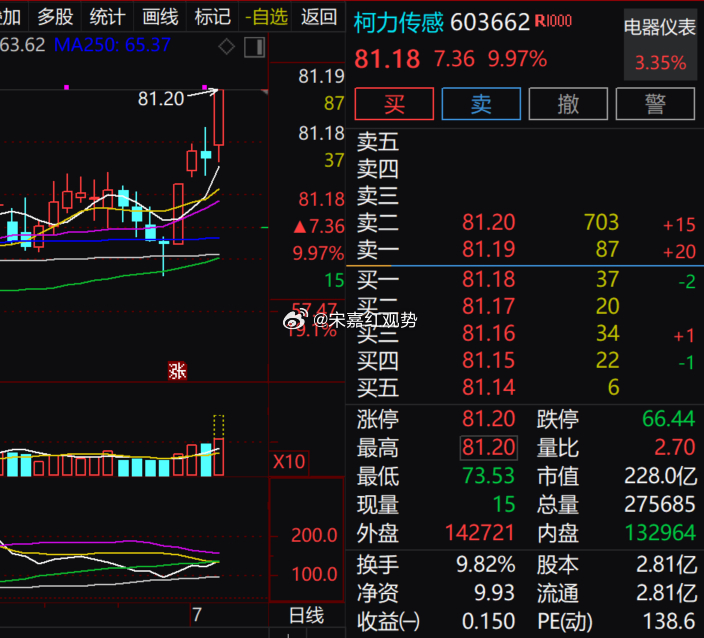Click the latest red candlestick
704x638 pixels.
point(219,118)
